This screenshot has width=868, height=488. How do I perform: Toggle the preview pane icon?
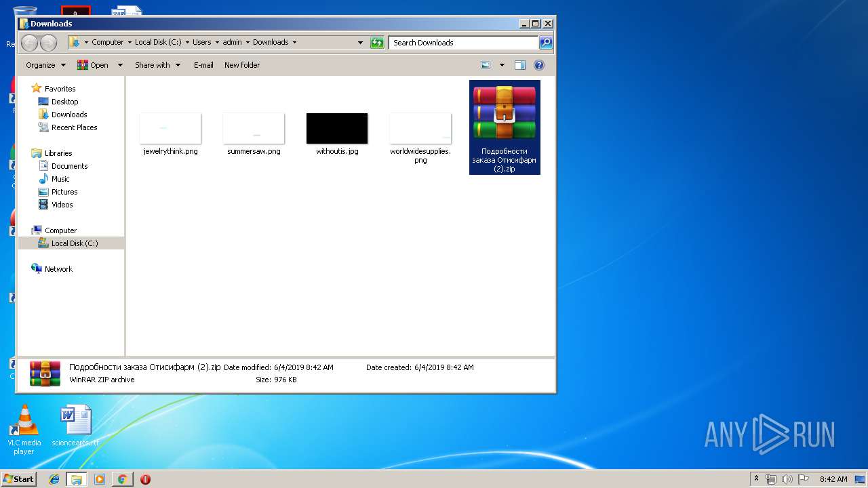[x=520, y=65]
